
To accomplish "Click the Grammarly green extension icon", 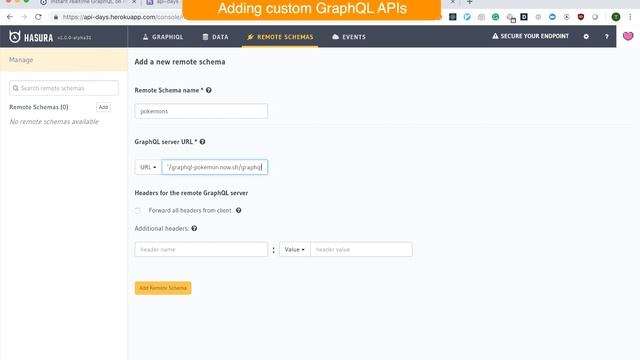I will tap(496, 17).
